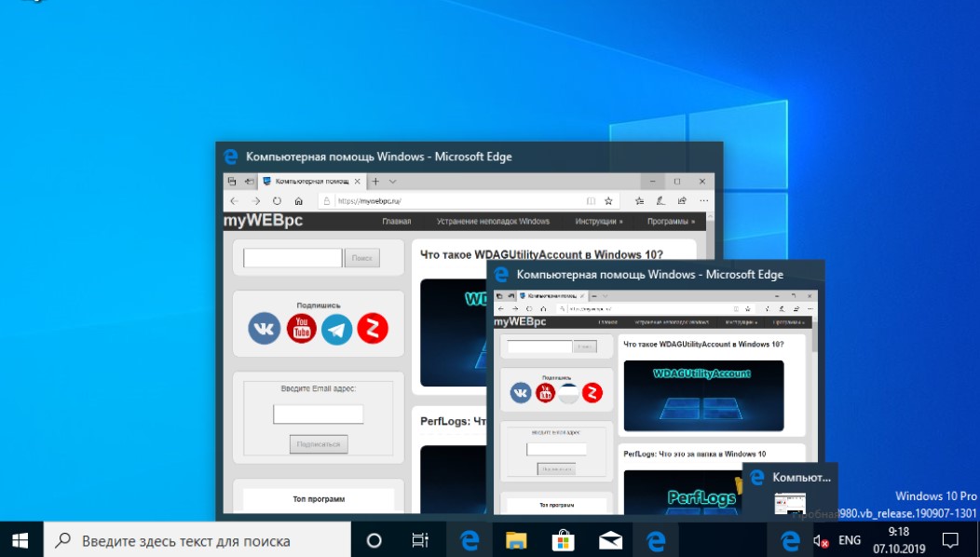Click the home icon in large Edge preview
980x557 pixels.
pos(299,200)
